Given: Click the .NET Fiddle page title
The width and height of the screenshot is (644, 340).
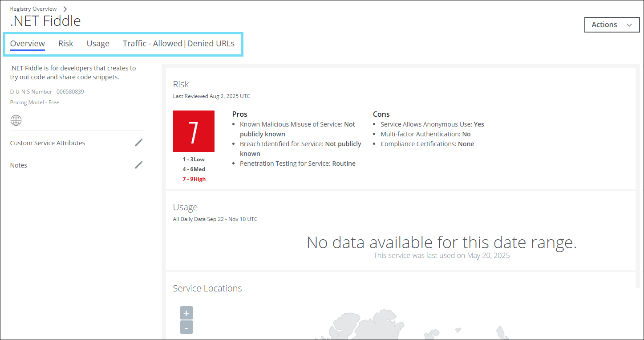Looking at the screenshot, I should tap(45, 21).
